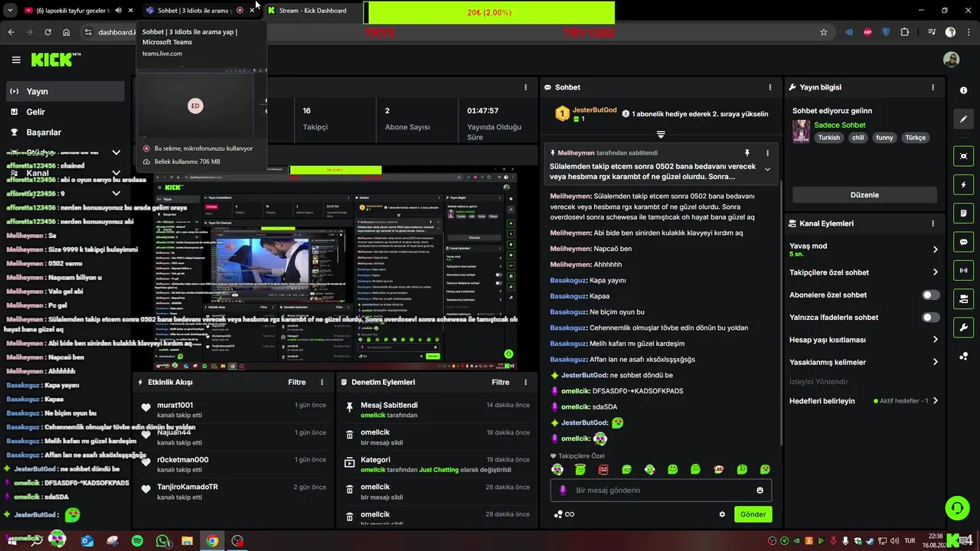Open the Kanal Eylemleri panel three-dot menu
This screenshot has height=551, width=980.
(933, 223)
